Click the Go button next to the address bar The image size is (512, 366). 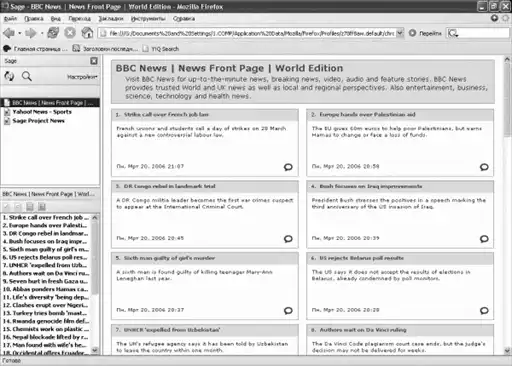click(425, 33)
